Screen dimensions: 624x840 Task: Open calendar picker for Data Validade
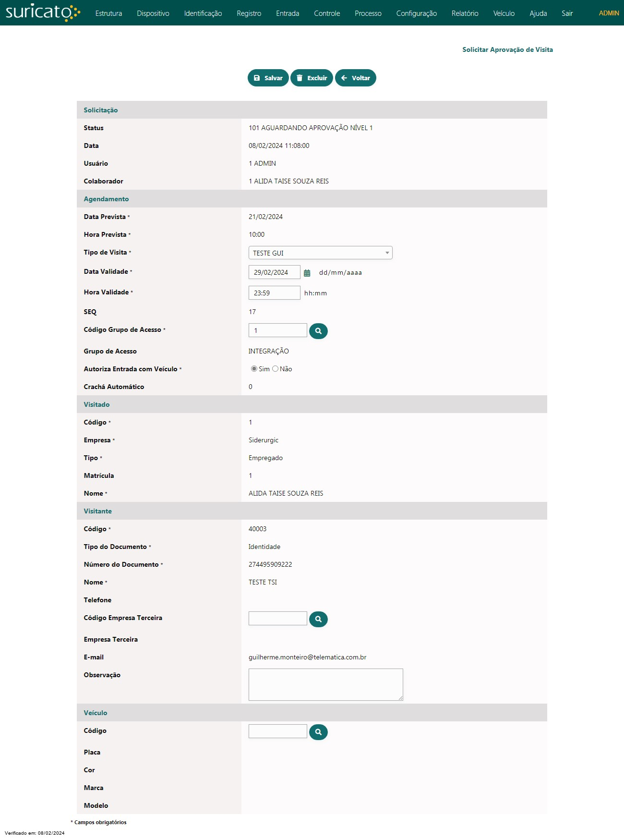[x=307, y=273]
